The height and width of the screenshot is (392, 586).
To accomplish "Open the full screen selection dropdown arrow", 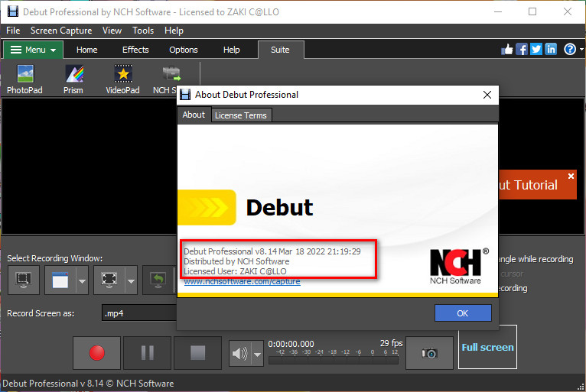I will point(131,280).
